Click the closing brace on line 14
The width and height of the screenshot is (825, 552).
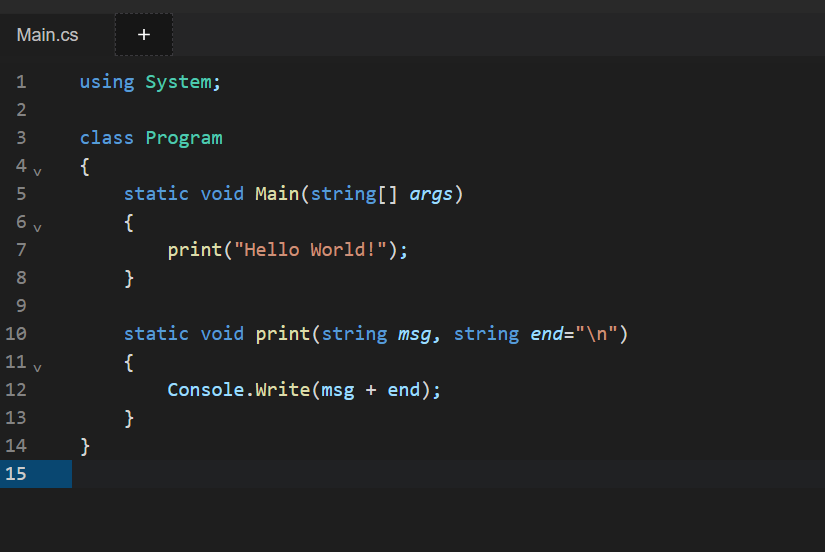85,446
